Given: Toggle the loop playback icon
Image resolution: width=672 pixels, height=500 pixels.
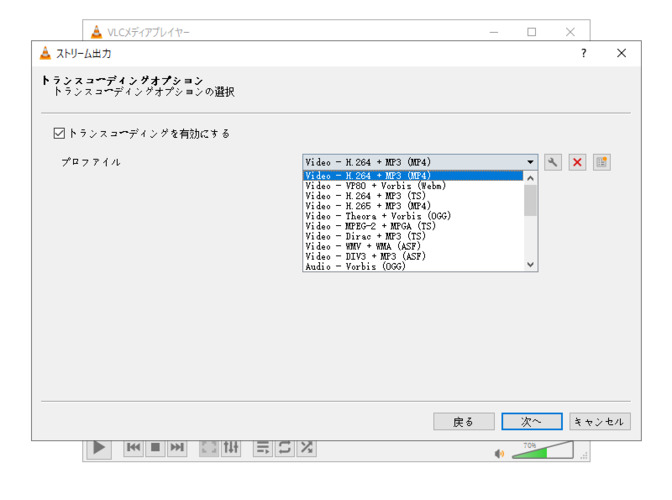Looking at the screenshot, I should point(285,448).
